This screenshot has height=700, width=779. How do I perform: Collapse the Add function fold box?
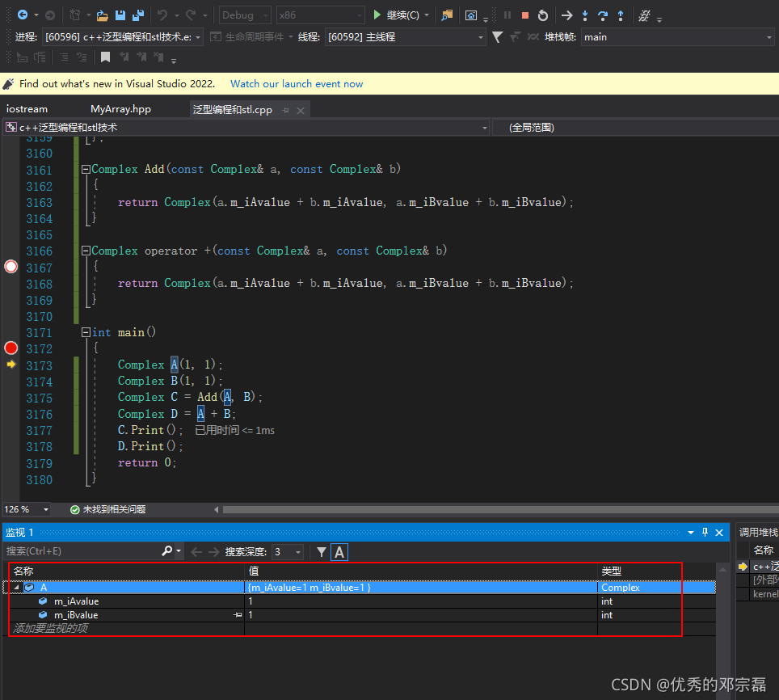pos(86,169)
